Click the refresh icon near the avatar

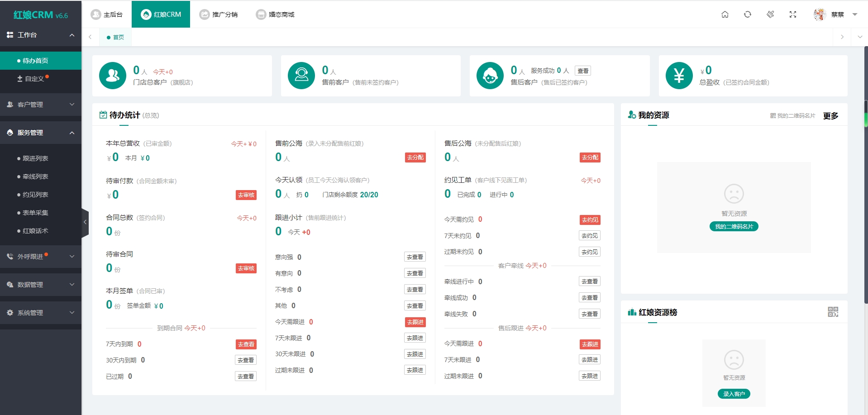(x=747, y=14)
